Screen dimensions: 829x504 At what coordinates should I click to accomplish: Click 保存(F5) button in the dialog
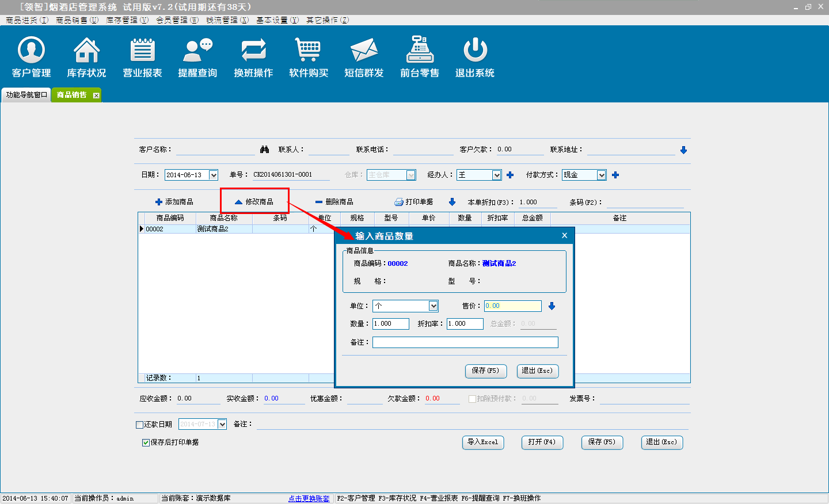485,371
